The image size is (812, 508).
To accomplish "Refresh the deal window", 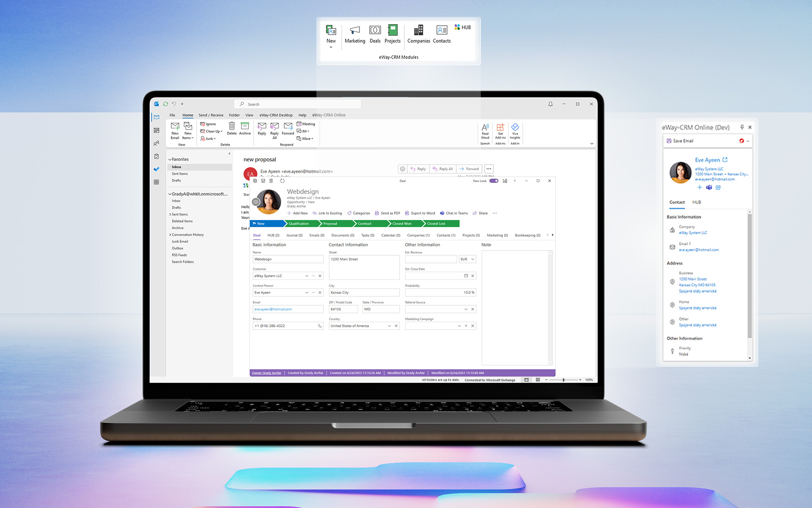I will pyautogui.click(x=282, y=181).
